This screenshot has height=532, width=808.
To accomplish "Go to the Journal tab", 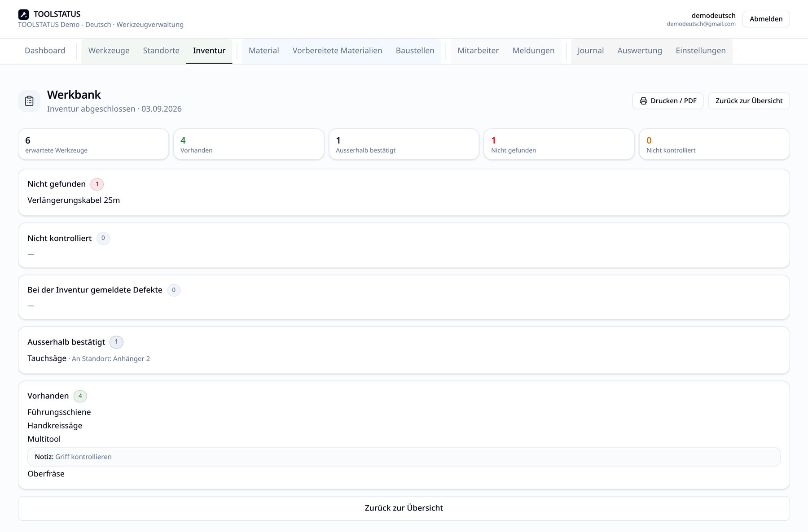I will coord(590,51).
